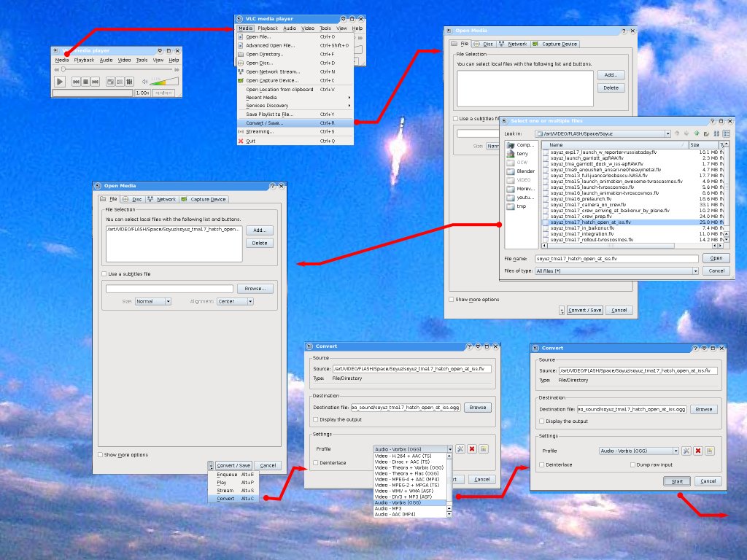This screenshot has height=560, width=747.
Task: Switch file chooser to list view
Action: (x=716, y=134)
